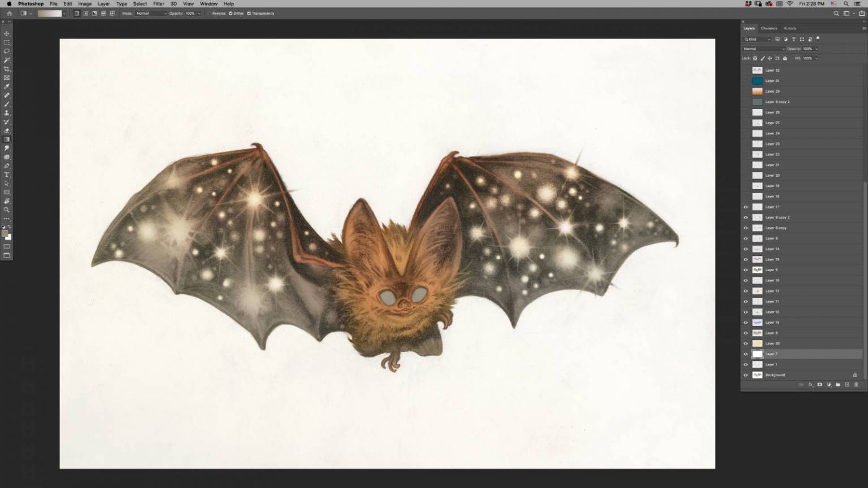
Task: Select the Zoom tool in toolbar
Action: (x=7, y=210)
